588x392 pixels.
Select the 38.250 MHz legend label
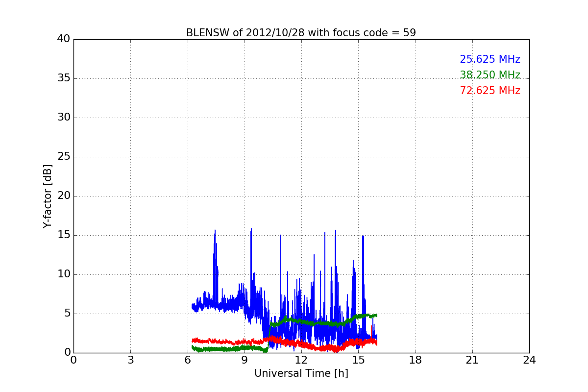click(490, 75)
